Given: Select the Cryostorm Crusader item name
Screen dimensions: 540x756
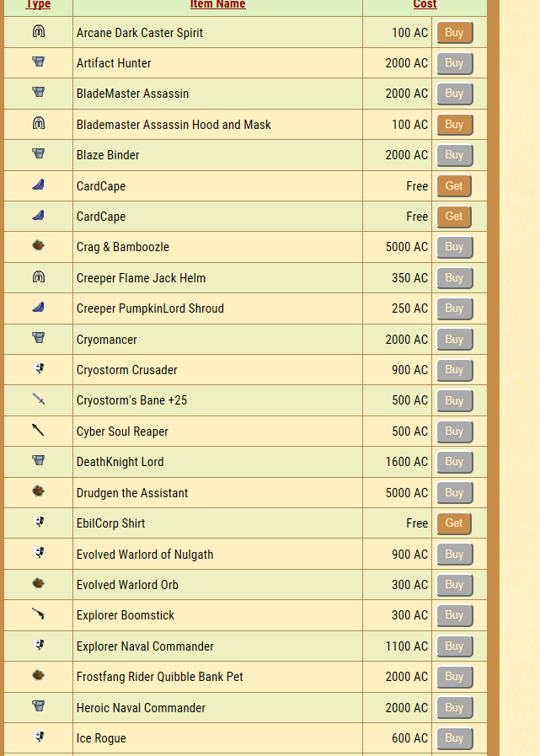Looking at the screenshot, I should point(127,370).
